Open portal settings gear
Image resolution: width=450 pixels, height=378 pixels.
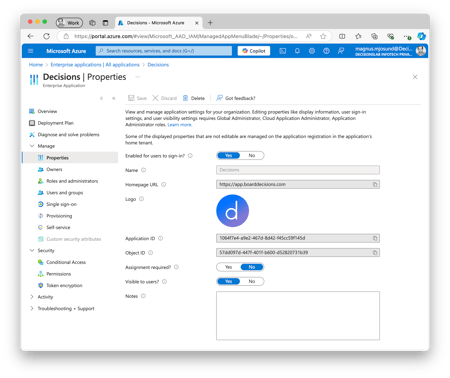[x=312, y=51]
